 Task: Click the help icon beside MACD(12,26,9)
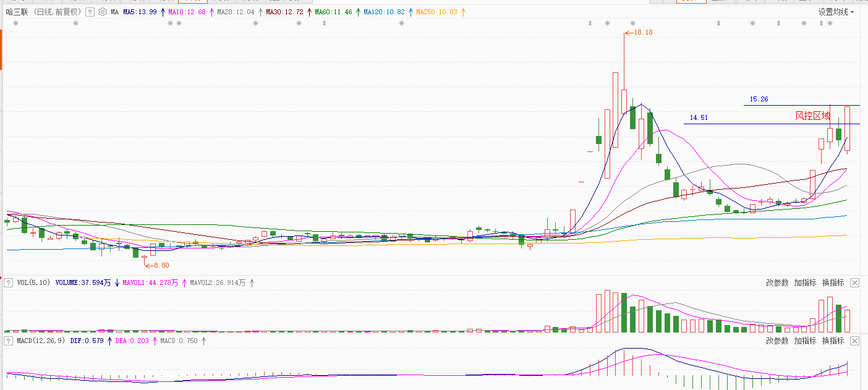tap(9, 341)
